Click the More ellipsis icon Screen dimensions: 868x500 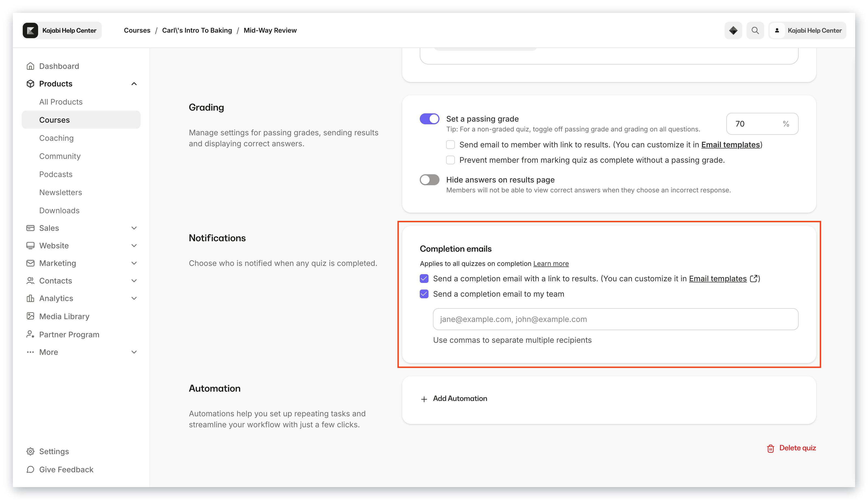coord(30,352)
